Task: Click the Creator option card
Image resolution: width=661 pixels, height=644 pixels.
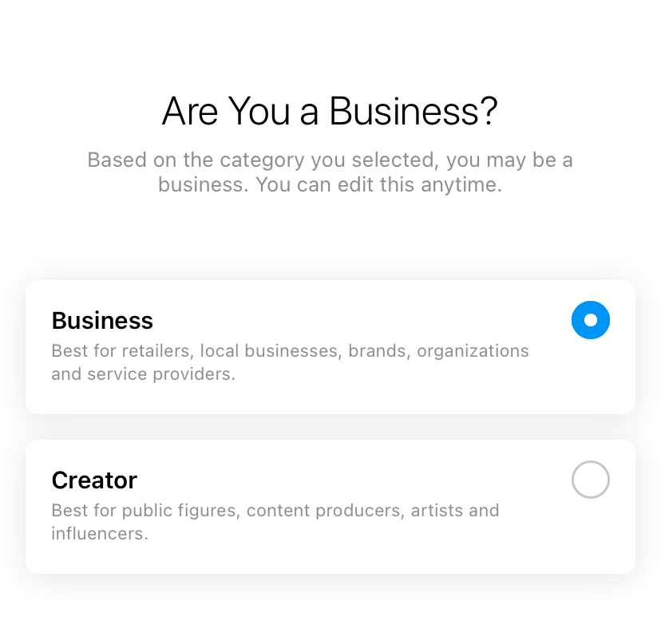Action: pyautogui.click(x=330, y=506)
